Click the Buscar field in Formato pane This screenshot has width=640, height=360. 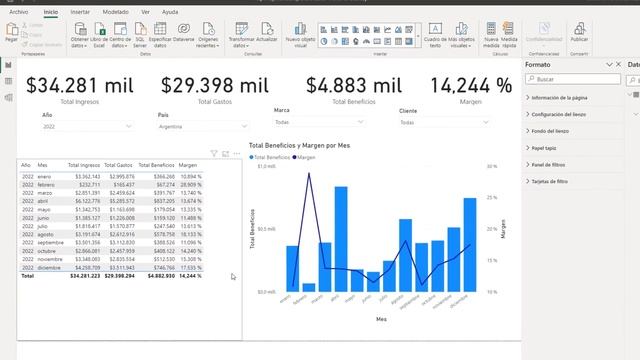(573, 79)
